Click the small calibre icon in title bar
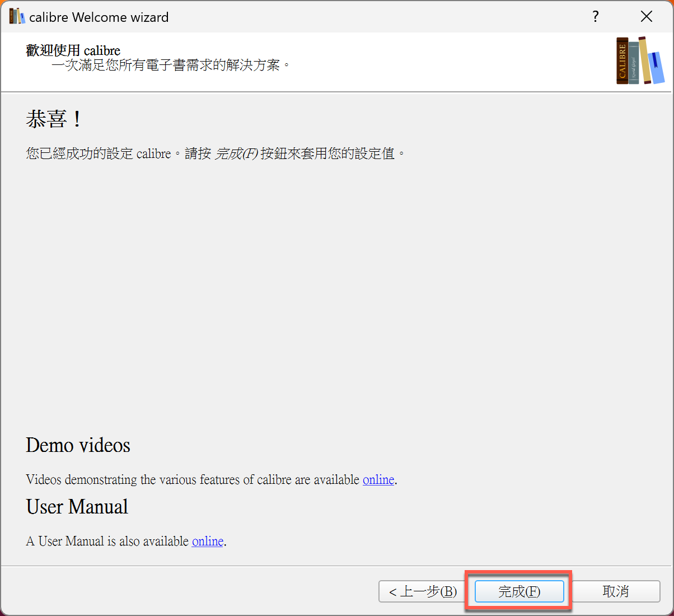Viewport: 674px width, 616px height. (17, 17)
